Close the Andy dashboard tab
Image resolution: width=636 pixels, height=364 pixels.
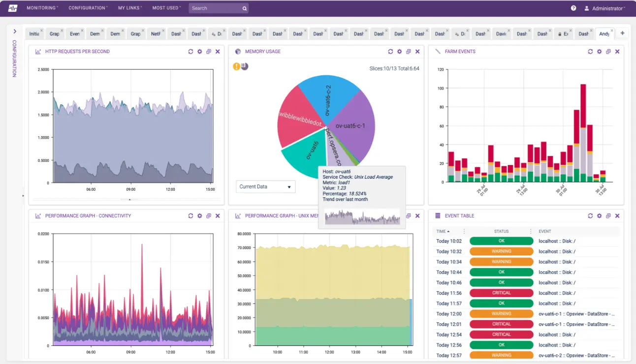(613, 31)
